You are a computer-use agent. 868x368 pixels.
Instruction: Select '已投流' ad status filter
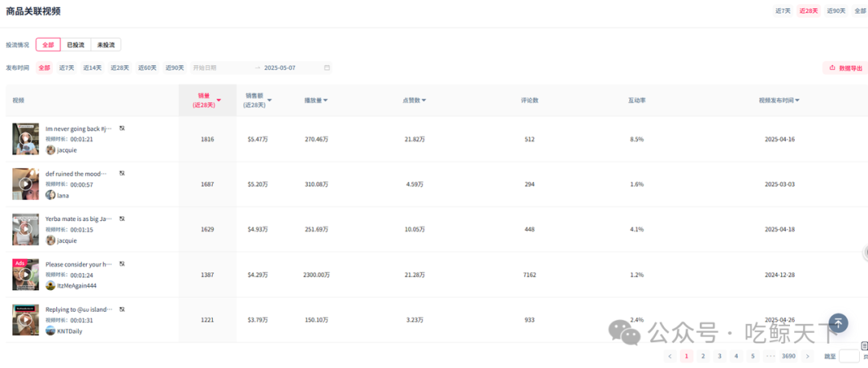click(x=76, y=45)
